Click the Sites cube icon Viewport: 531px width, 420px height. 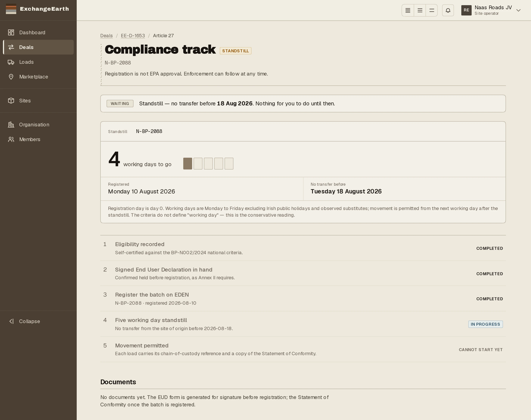click(x=11, y=101)
